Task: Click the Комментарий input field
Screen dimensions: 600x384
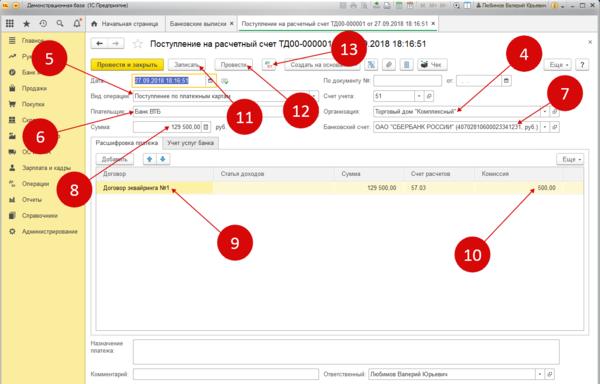Action: (226, 374)
